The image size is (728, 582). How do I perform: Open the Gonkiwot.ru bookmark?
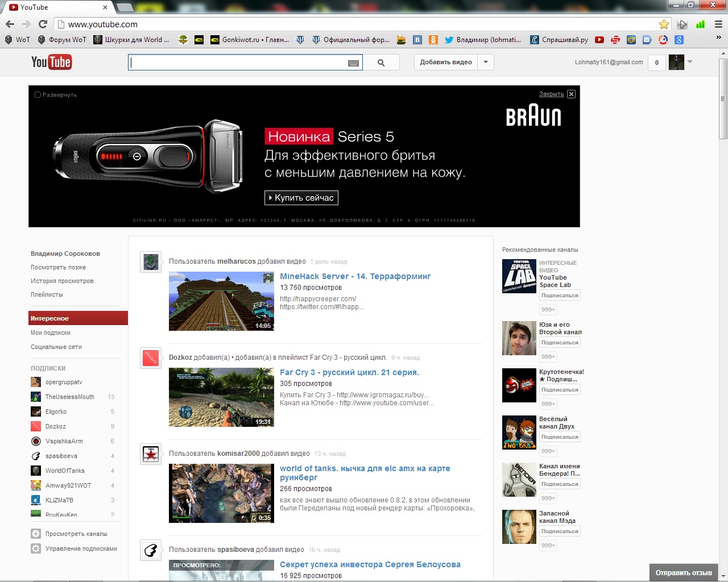(250, 40)
